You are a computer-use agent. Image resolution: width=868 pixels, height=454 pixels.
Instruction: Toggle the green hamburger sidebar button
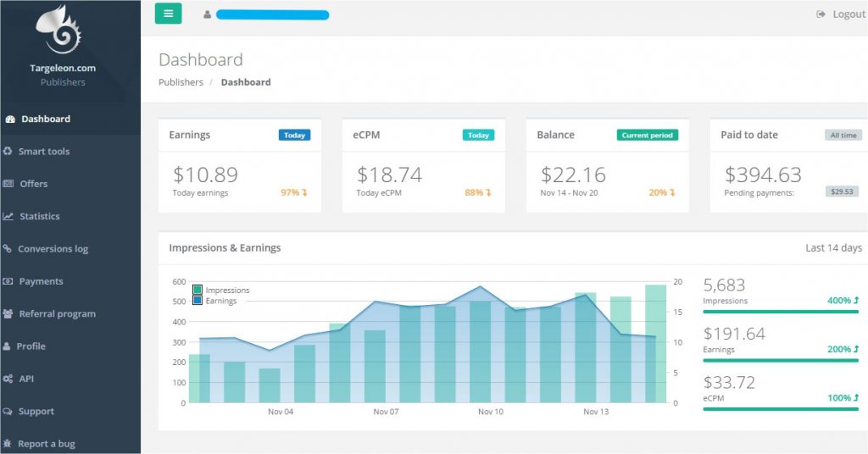coord(168,14)
